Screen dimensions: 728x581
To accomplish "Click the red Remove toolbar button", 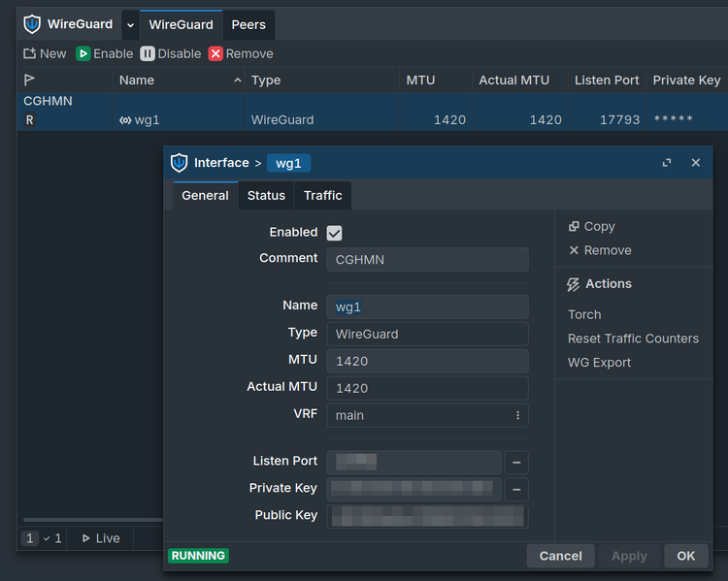I will click(241, 53).
